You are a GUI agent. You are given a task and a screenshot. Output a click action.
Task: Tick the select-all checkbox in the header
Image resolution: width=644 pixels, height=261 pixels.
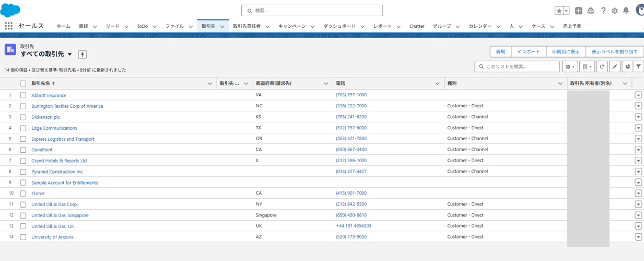point(23,83)
